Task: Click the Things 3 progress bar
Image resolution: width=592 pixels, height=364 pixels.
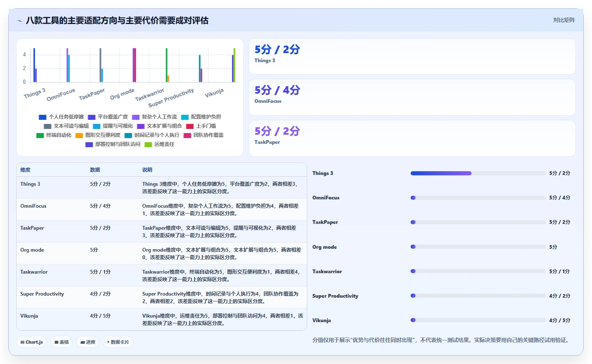Action: click(478, 173)
